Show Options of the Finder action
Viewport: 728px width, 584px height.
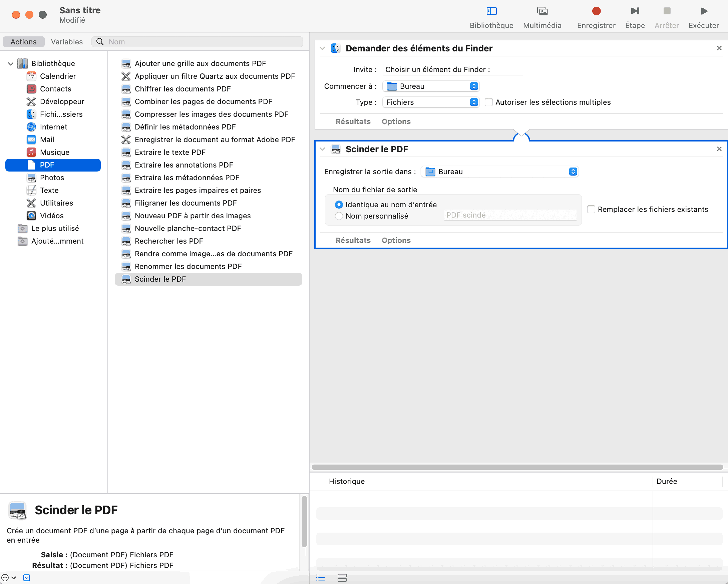[x=396, y=121]
